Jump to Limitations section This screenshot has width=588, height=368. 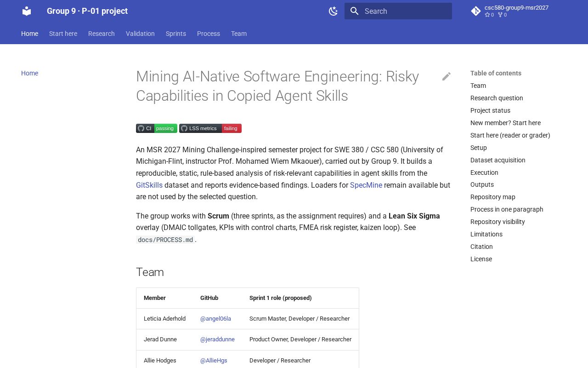pyautogui.click(x=486, y=234)
